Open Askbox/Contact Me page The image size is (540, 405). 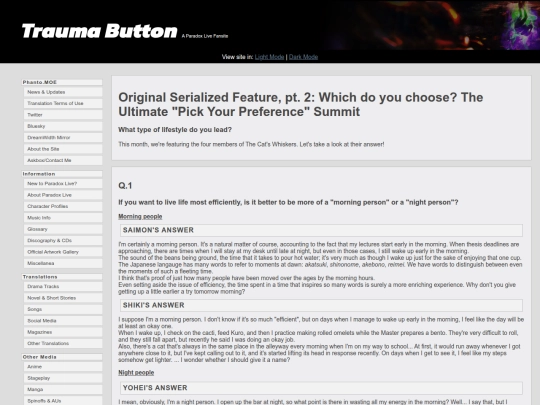click(63, 160)
